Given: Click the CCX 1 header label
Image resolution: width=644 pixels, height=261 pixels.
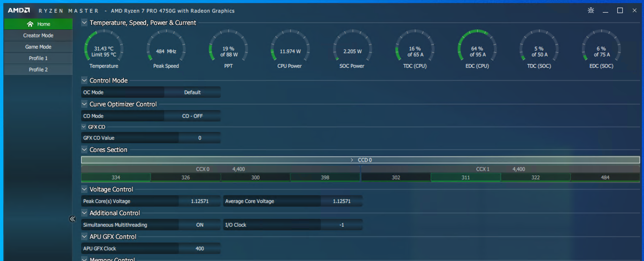Looking at the screenshot, I should coord(483,169).
